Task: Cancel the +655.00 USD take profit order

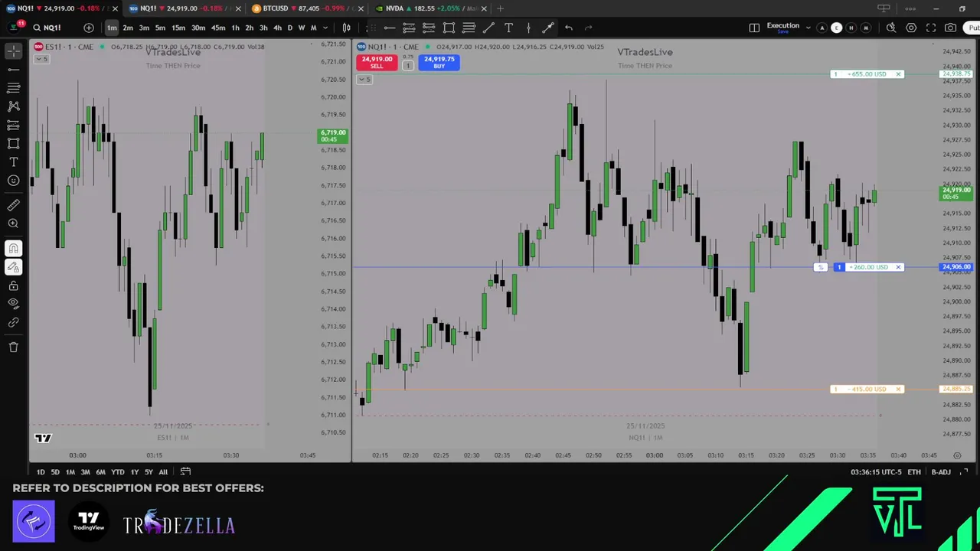Action: coord(898,74)
